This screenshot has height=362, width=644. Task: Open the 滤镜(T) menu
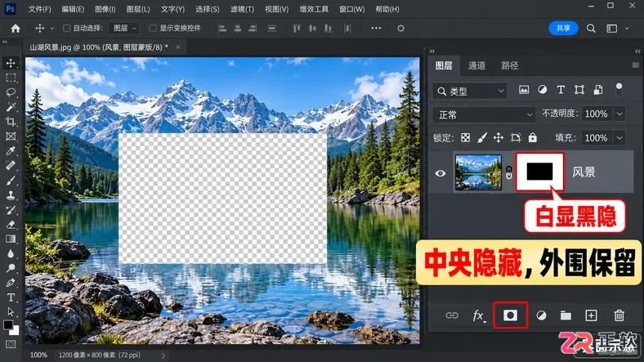coord(243,9)
